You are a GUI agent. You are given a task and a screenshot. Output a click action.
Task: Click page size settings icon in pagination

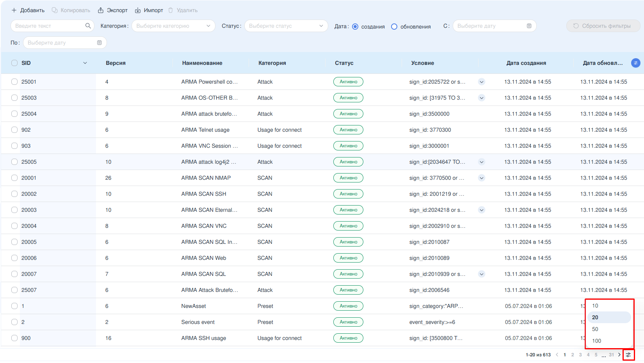[x=628, y=355]
